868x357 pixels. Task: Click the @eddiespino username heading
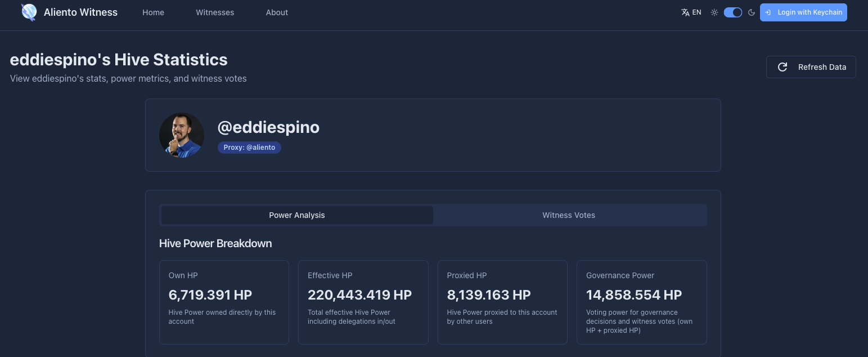pyautogui.click(x=268, y=127)
